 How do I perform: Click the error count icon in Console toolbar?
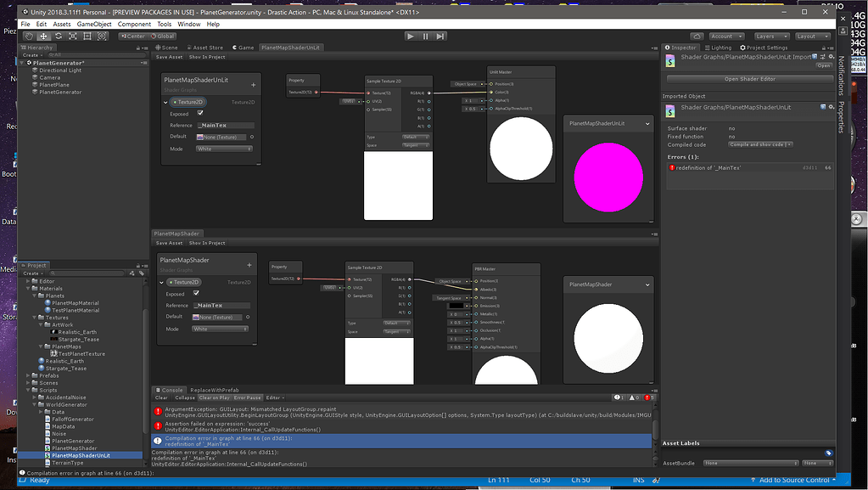pos(647,397)
